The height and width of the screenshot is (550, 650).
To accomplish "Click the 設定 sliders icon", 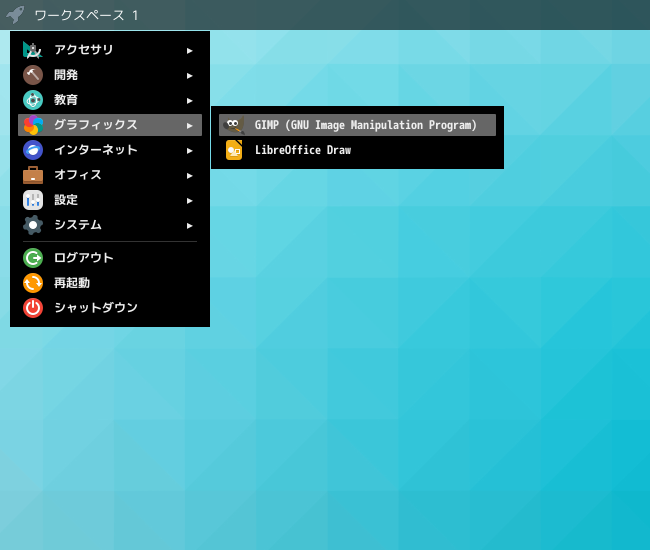I will point(33,200).
